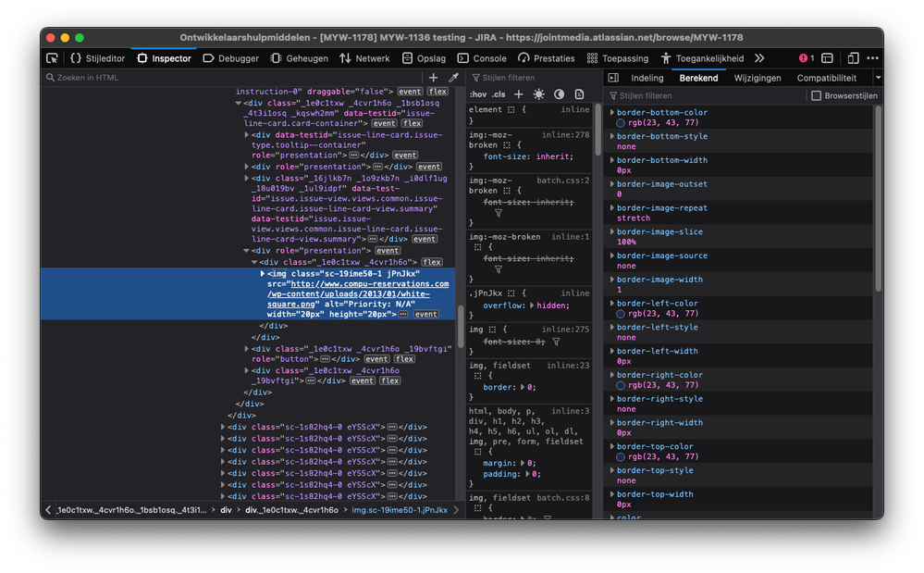Screen dimensions: 924x573
Task: Select img.sc-19ime50-1.jPnJkx breadcrumb
Action: point(400,510)
